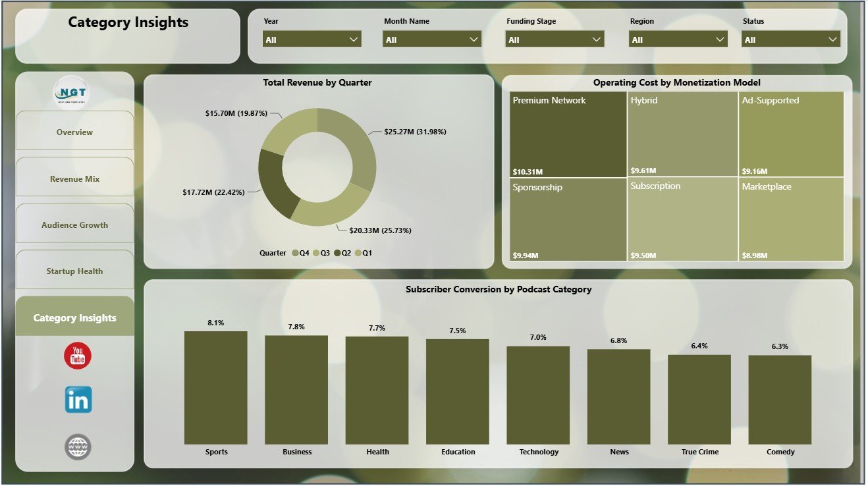This screenshot has height=486, width=868.
Task: Select the True Crime bar
Action: 699,400
